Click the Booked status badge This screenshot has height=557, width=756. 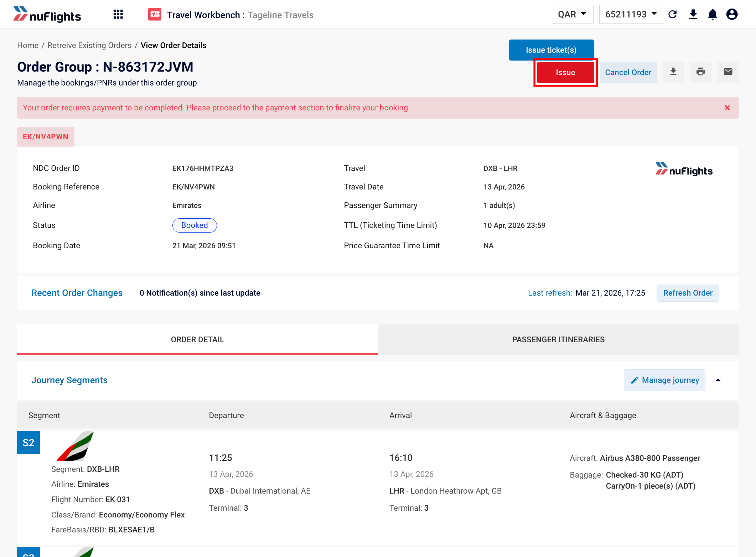coord(195,225)
